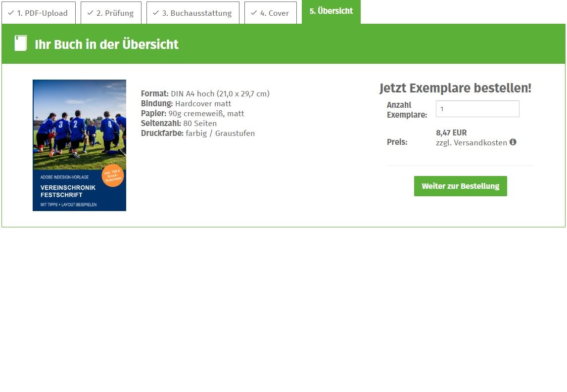Return to the Cover step tab
The image size is (567, 392).
click(270, 13)
